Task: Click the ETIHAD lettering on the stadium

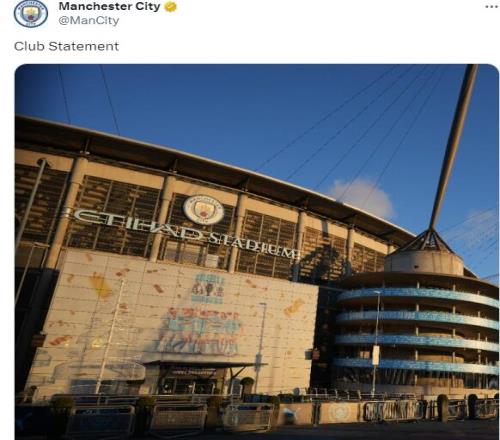Action: (x=139, y=226)
